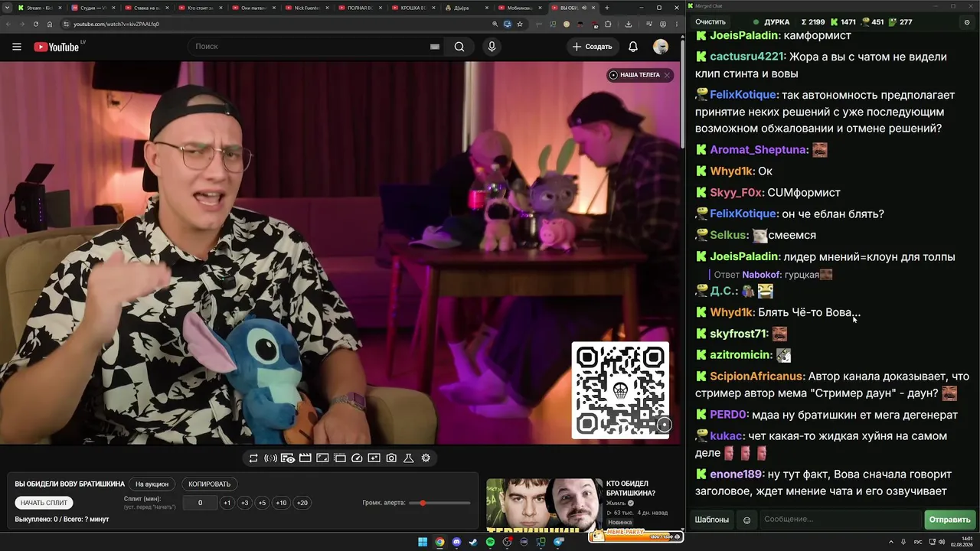
Task: Add 10 minutes with the '+10' button
Action: pyautogui.click(x=281, y=503)
